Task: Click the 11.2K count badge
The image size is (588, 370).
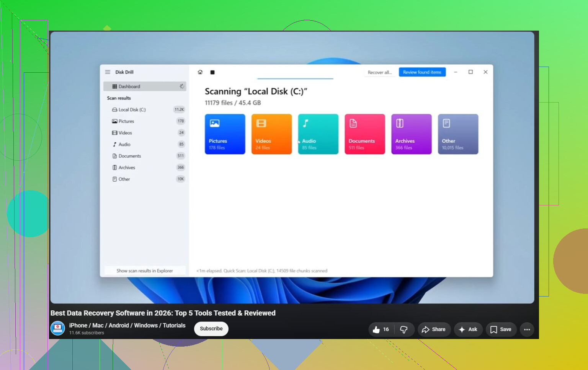Action: [179, 109]
